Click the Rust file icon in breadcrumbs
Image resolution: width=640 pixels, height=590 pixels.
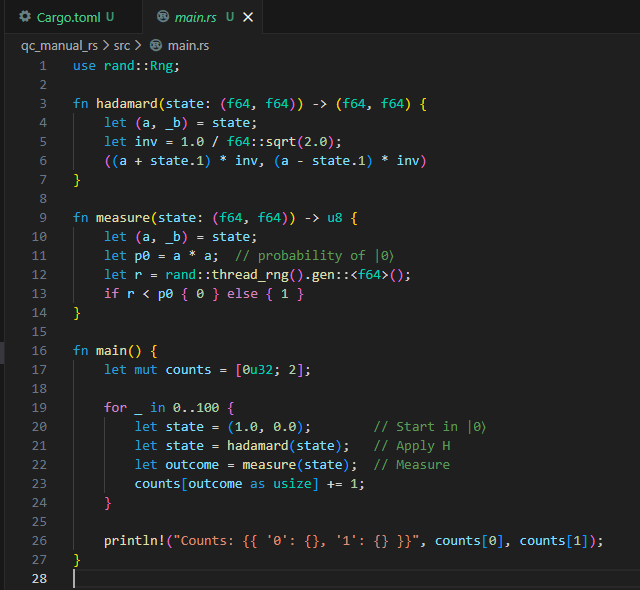(155, 45)
